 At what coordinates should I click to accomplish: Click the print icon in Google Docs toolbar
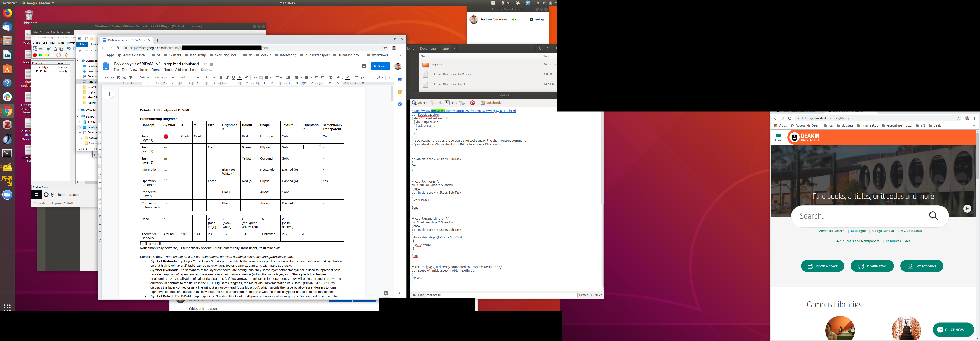click(x=118, y=78)
